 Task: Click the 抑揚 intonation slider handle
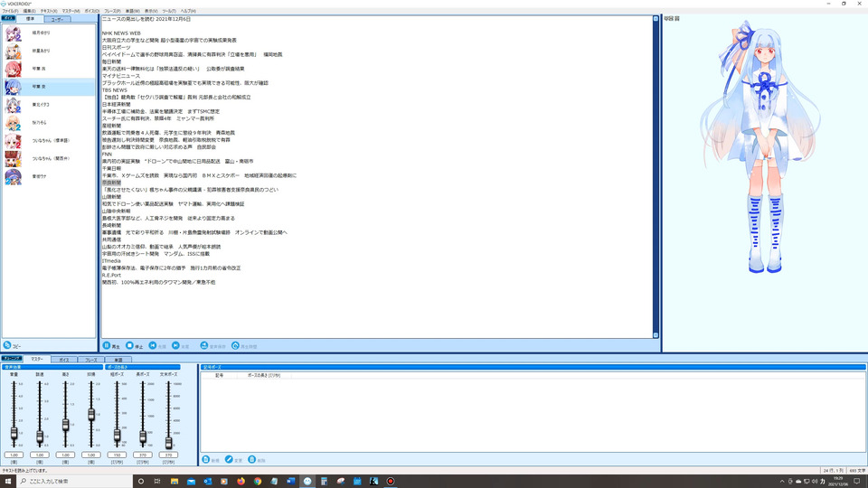point(91,415)
